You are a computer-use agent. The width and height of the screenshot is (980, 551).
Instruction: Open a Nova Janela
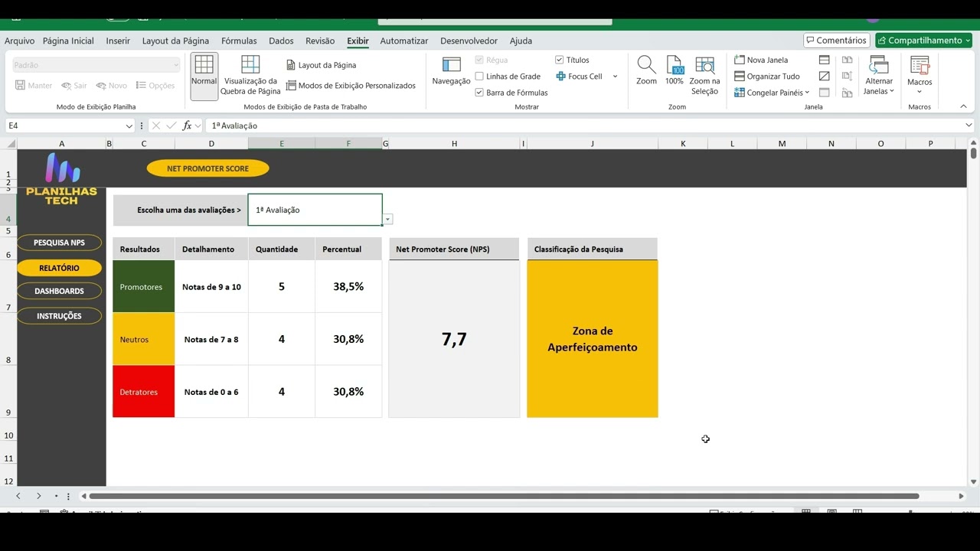click(761, 60)
